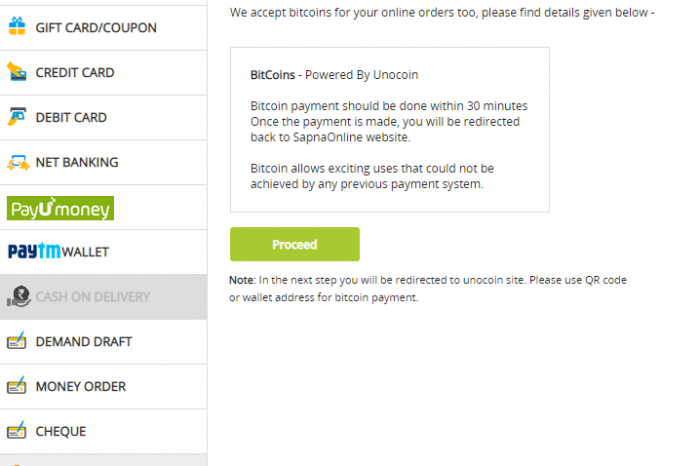Click the BitCoins Powered By Unocoin info box
This screenshot has height=466, width=700.
[x=390, y=129]
